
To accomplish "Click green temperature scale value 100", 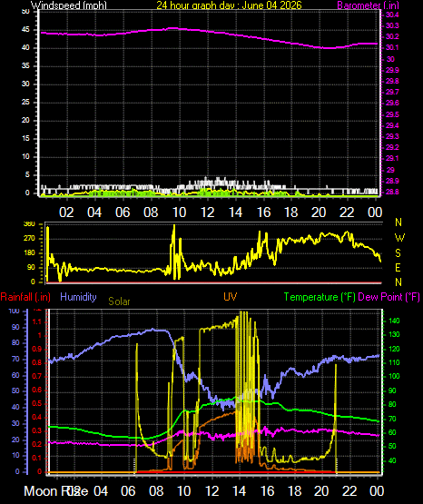I will [x=394, y=376].
